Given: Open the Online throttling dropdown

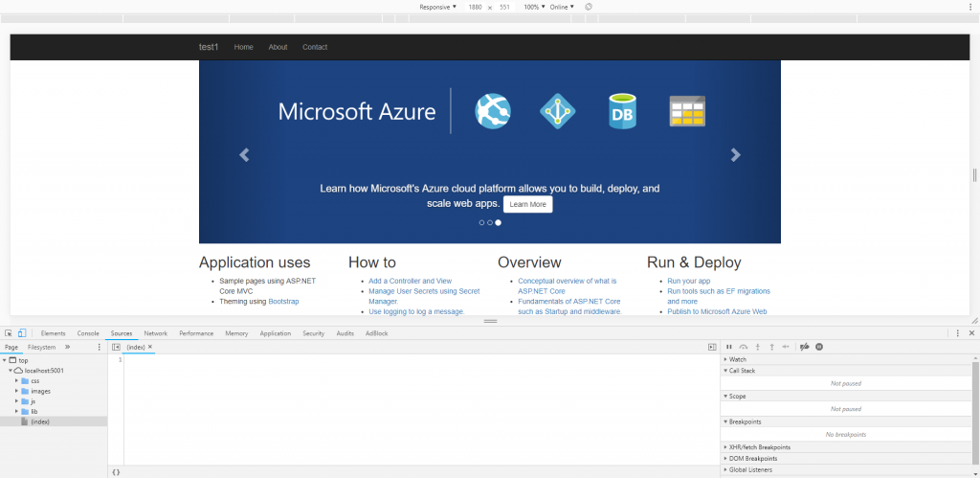Looking at the screenshot, I should (x=562, y=7).
